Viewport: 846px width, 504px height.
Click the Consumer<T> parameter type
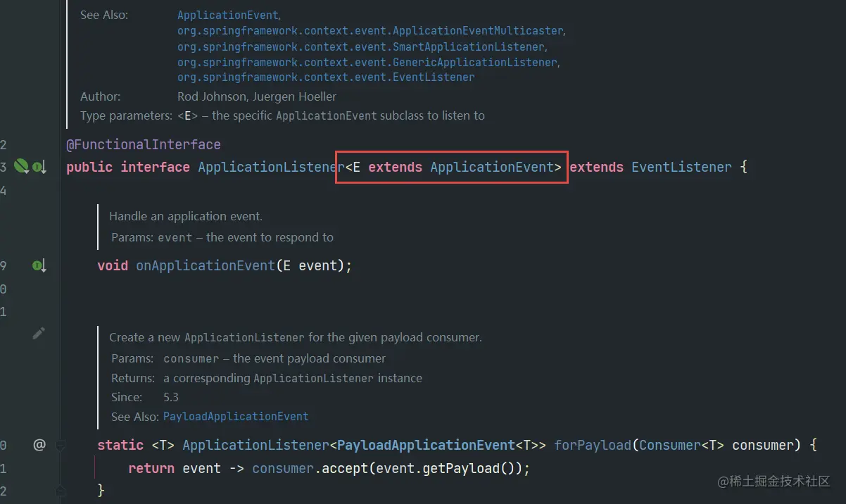click(x=681, y=446)
